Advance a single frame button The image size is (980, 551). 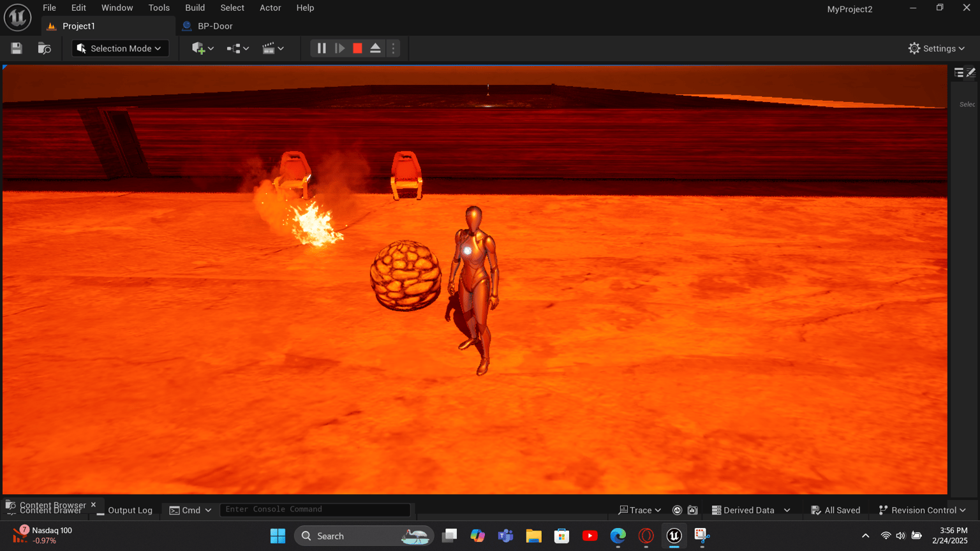tap(340, 48)
